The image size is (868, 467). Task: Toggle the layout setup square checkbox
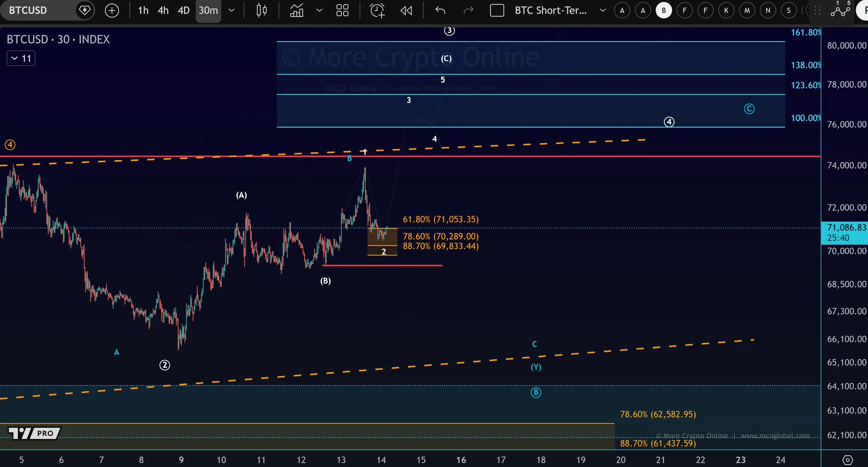click(x=497, y=11)
